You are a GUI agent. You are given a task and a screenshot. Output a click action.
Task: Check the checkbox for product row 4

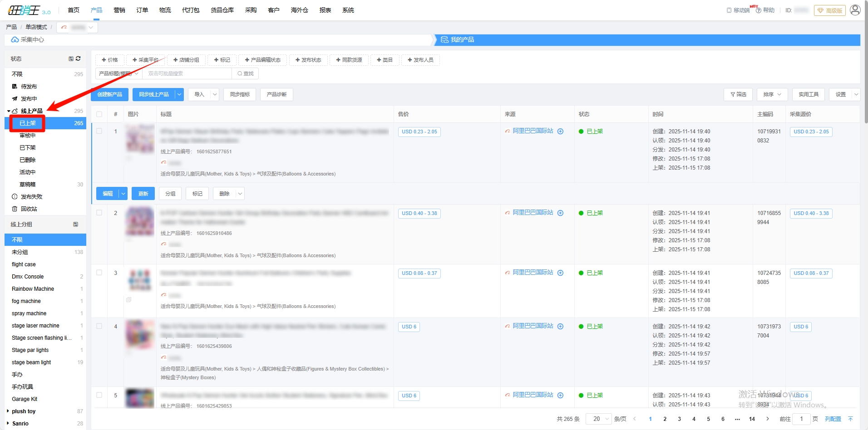coord(99,326)
